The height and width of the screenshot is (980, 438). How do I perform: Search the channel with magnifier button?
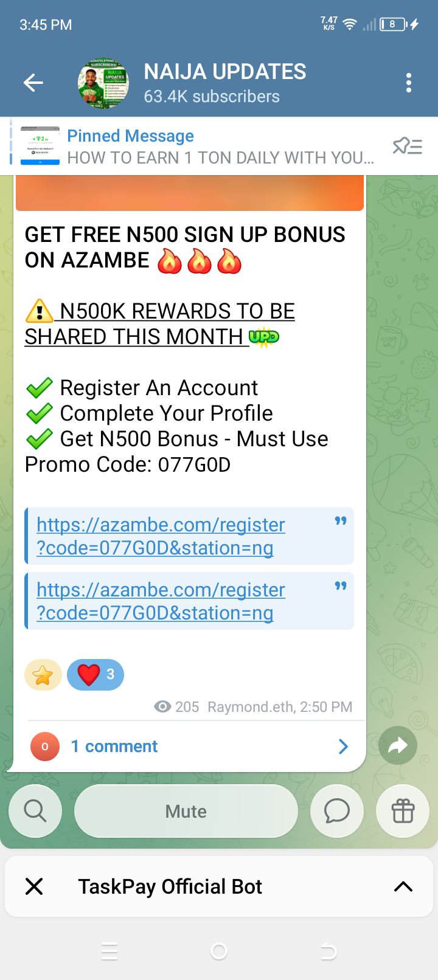click(x=35, y=811)
